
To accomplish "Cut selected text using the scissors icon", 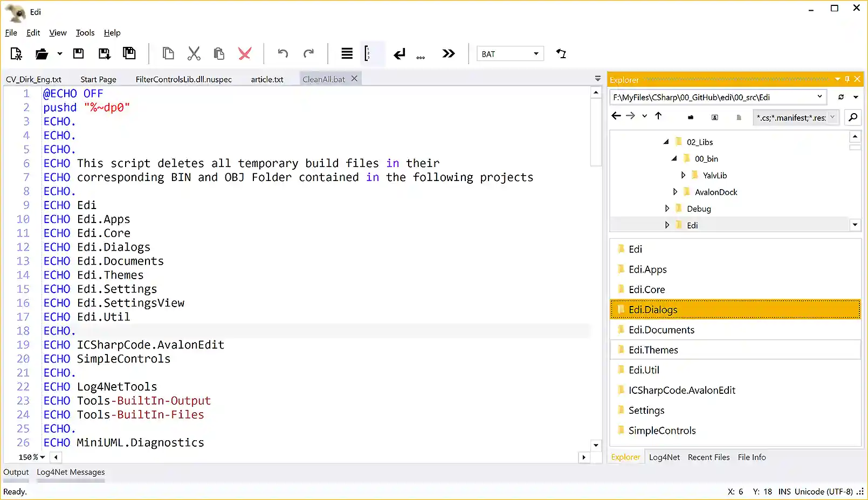I will click(194, 53).
